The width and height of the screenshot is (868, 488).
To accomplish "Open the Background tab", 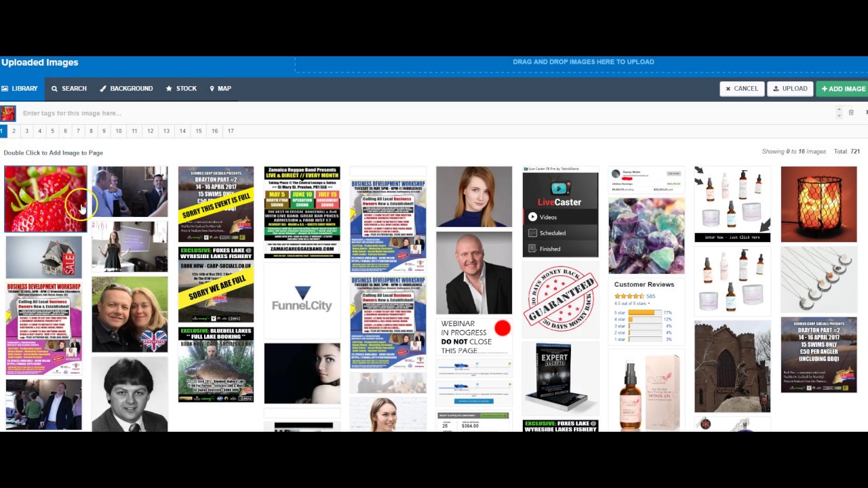I will [x=126, y=89].
